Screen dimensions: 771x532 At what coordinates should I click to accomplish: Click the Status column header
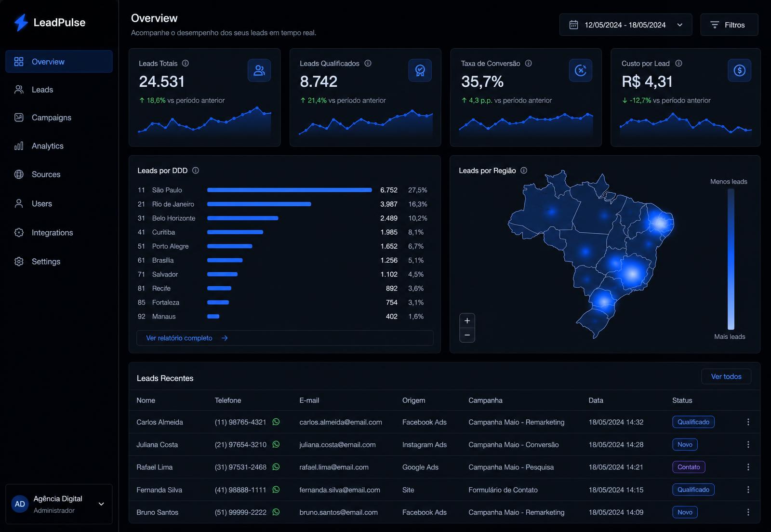[682, 400]
